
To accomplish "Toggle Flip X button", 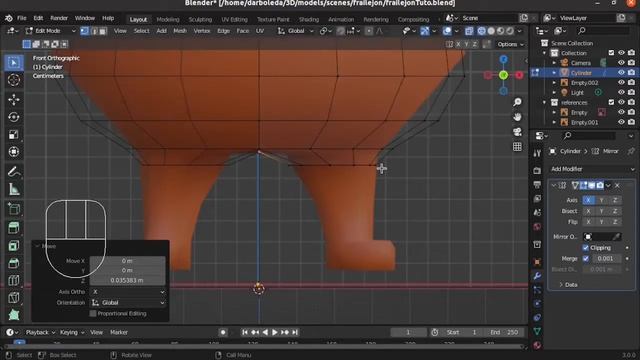I will click(x=588, y=222).
